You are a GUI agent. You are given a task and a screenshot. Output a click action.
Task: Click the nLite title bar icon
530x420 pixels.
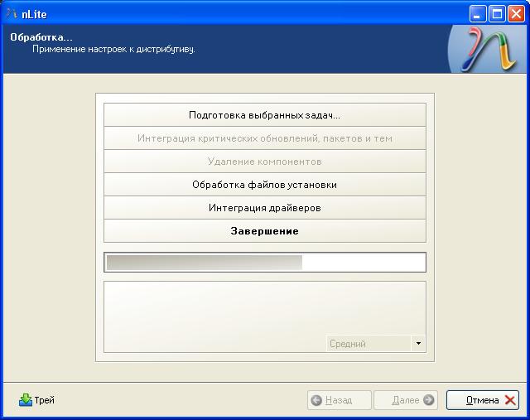12,14
